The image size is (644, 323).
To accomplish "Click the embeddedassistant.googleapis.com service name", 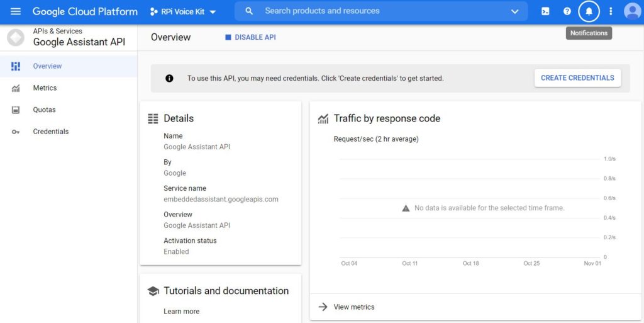I will point(221,200).
